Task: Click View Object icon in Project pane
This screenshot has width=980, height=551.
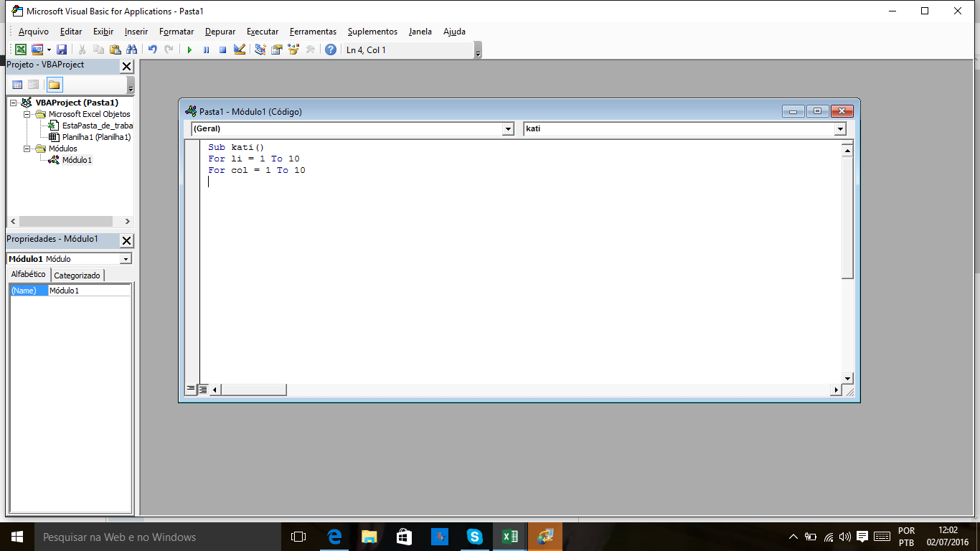Action: [34, 85]
